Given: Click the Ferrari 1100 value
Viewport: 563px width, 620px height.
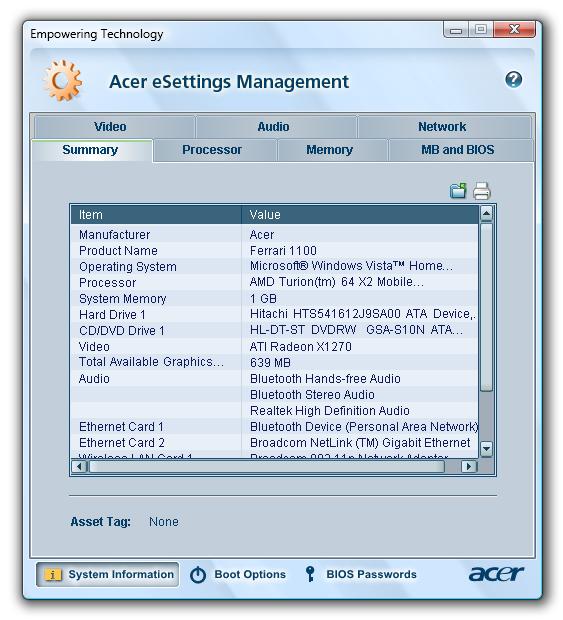Looking at the screenshot, I should pos(283,250).
